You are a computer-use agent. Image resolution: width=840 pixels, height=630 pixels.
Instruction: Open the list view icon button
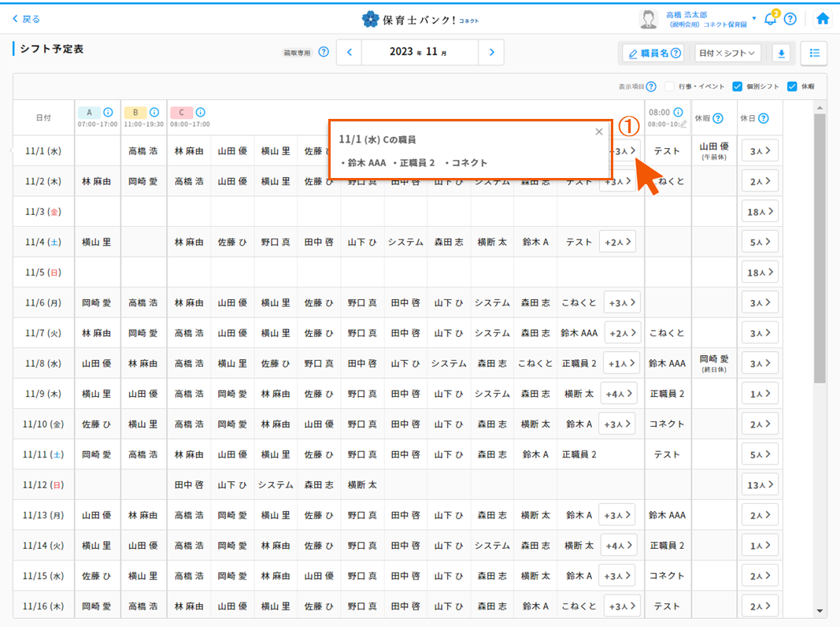pos(814,54)
